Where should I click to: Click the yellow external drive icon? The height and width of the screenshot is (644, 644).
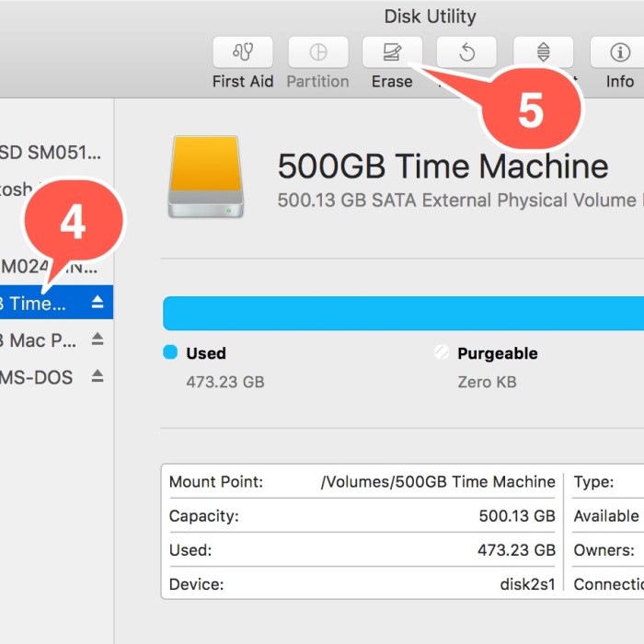pyautogui.click(x=206, y=177)
